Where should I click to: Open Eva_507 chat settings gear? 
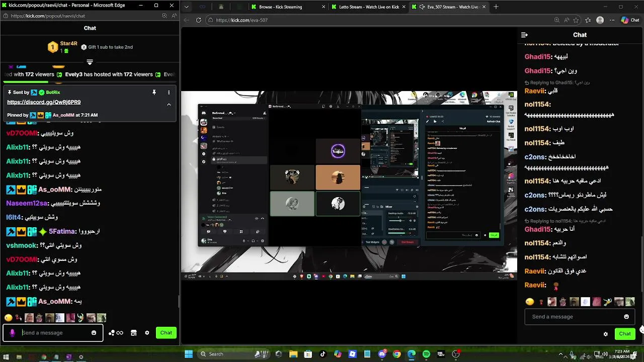pyautogui.click(x=605, y=334)
